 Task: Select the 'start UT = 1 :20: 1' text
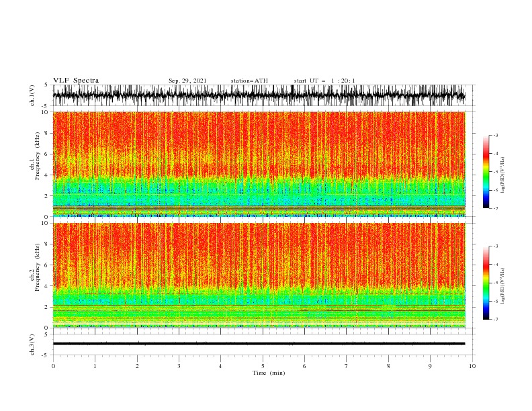point(324,81)
